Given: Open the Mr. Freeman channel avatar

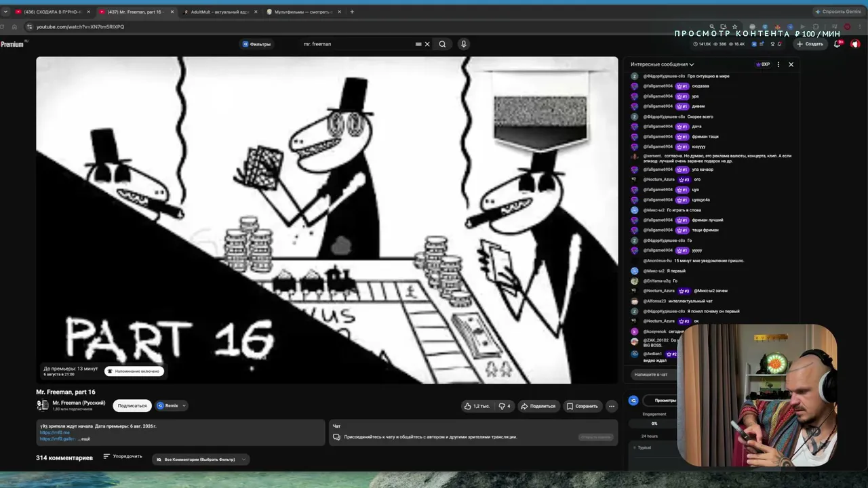Looking at the screenshot, I should coord(43,405).
